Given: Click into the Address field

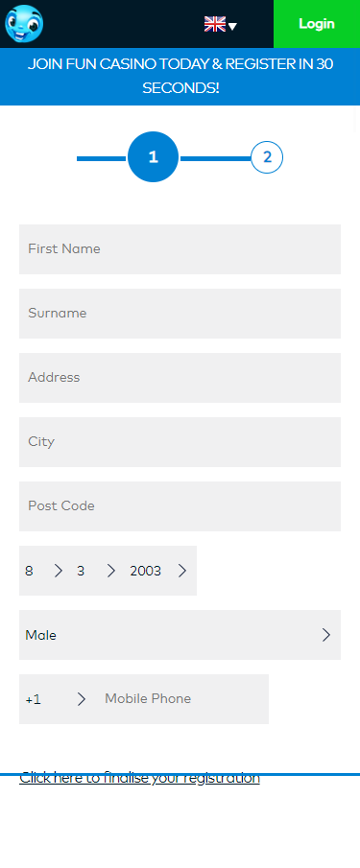Looking at the screenshot, I should click(180, 378).
